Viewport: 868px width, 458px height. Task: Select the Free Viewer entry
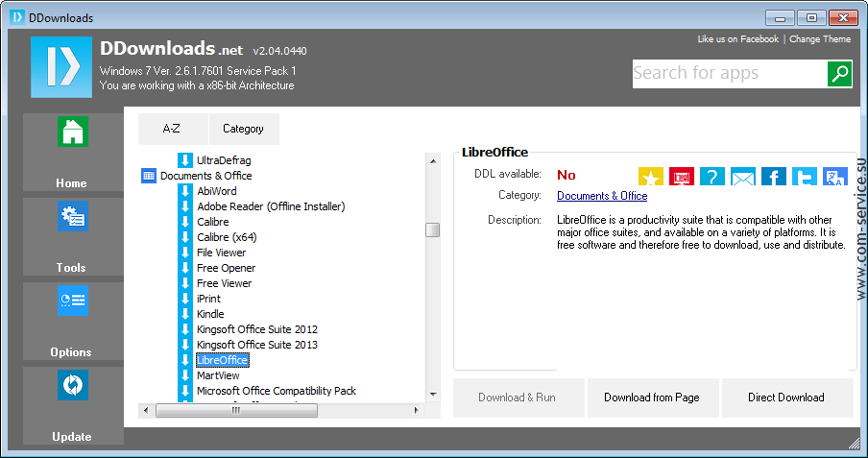coord(224,283)
